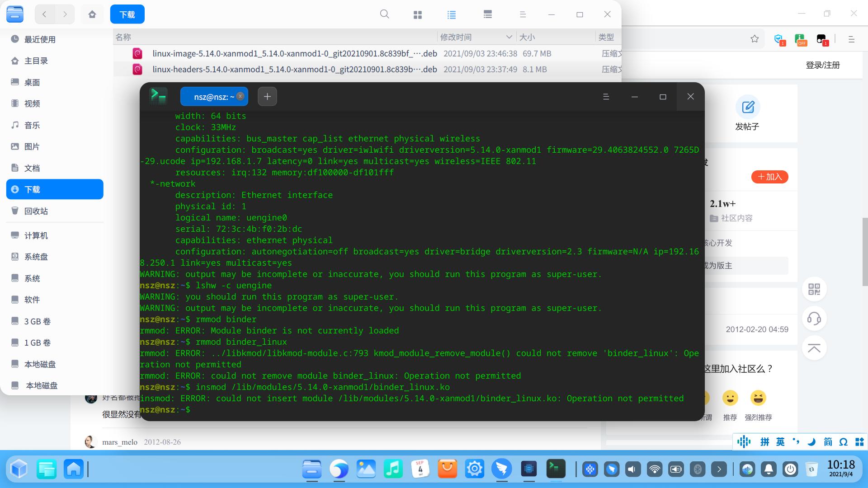This screenshot has width=868, height=488.
Task: Click the QR code floating icon
Action: coord(814,289)
